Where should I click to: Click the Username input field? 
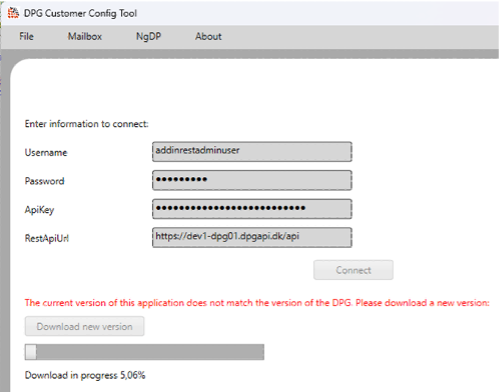coord(252,152)
